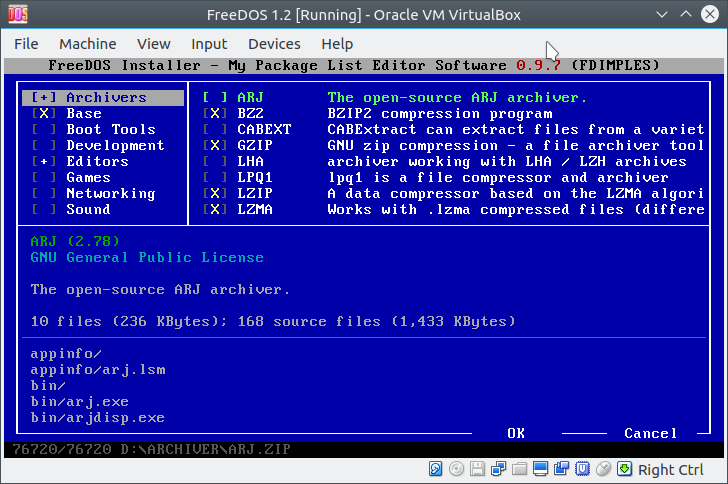
Task: Uncheck the LZIP package checkbox
Action: (215, 193)
